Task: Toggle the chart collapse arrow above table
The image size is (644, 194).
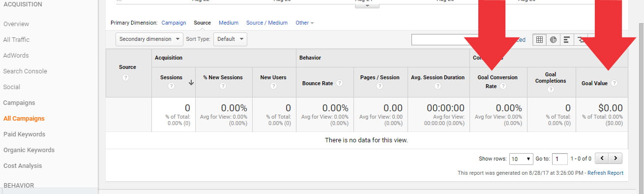Action: coord(367,5)
